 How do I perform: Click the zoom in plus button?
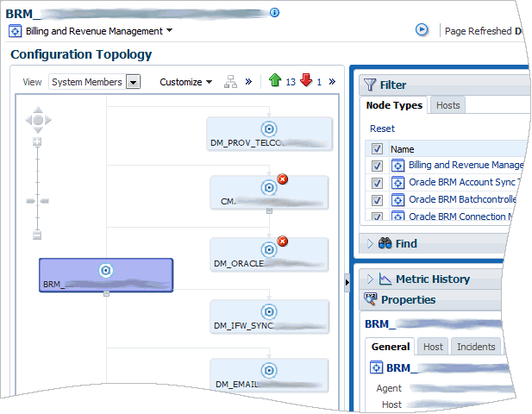(x=37, y=141)
